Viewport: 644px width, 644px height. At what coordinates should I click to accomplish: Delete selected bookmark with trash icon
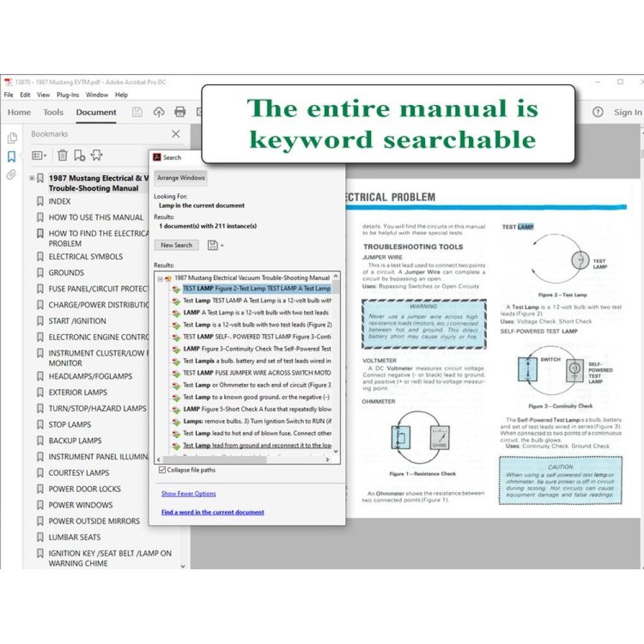click(x=62, y=155)
